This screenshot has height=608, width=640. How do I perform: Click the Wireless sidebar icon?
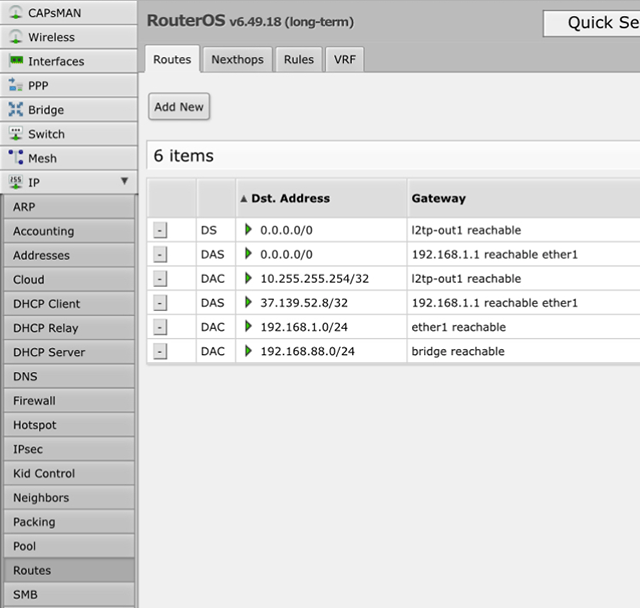[x=16, y=37]
